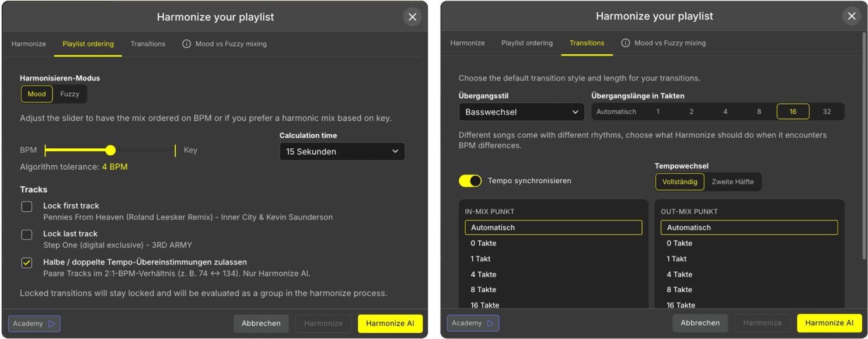Select 0 Takte in IN-MIX PUNKT list
868x339 pixels.
pyautogui.click(x=553, y=243)
